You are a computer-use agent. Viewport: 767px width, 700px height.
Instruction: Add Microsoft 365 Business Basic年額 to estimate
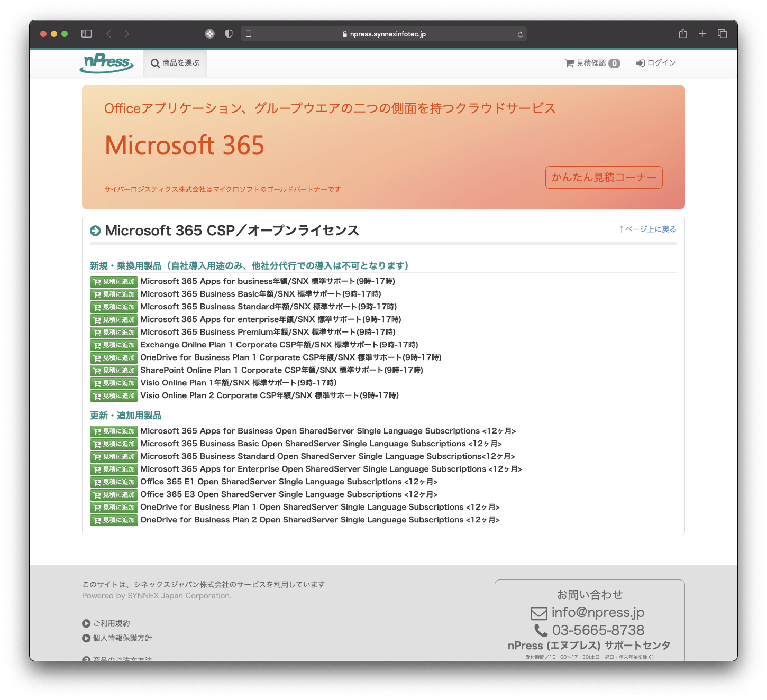[x=114, y=294]
